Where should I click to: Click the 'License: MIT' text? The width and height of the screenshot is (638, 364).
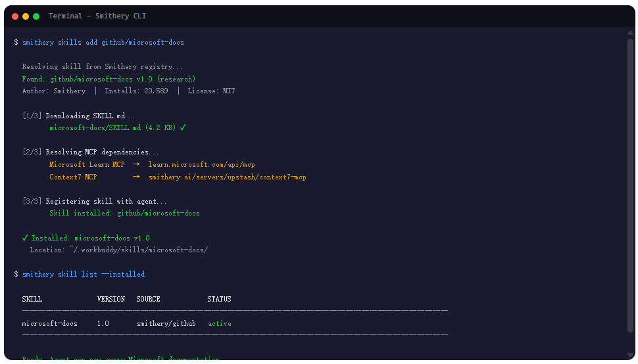(211, 91)
